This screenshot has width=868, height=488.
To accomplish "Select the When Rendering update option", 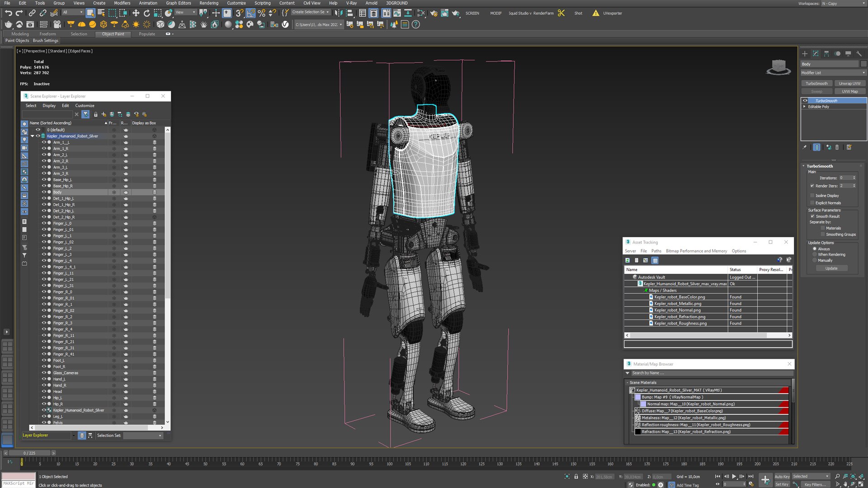I will (815, 254).
